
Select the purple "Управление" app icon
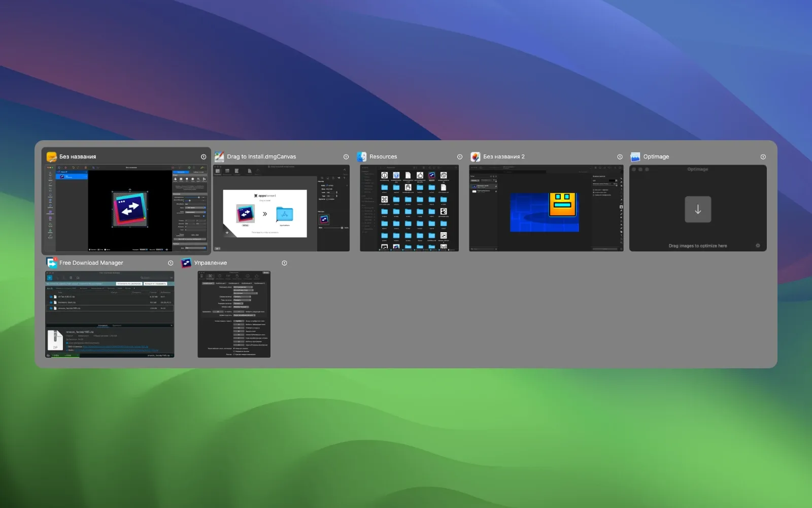point(186,263)
